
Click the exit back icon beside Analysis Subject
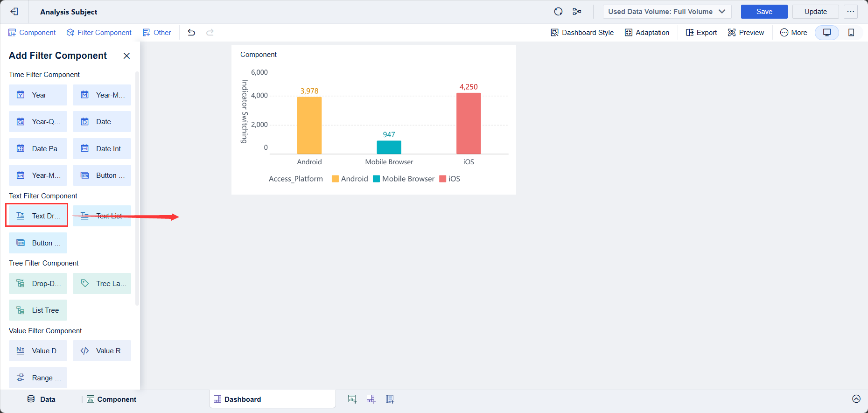[14, 12]
